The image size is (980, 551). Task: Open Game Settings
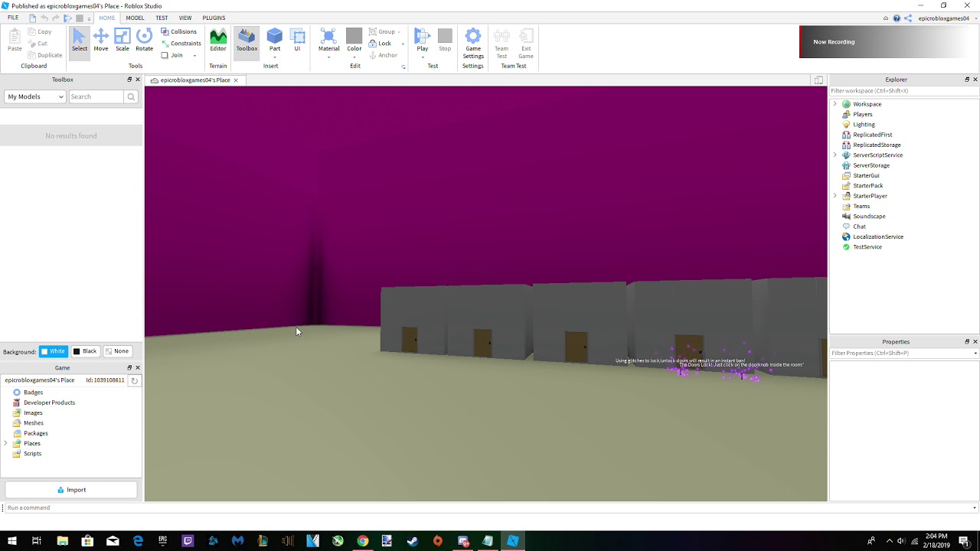click(x=473, y=44)
